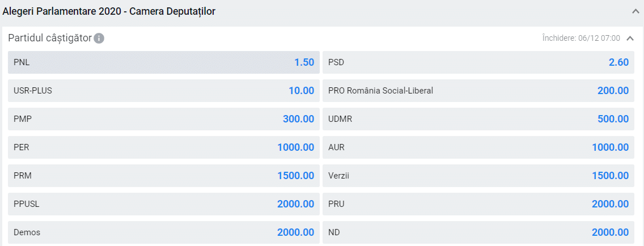Collapse the Partidul câștigător market
This screenshot has height=246, width=644.
(x=630, y=39)
